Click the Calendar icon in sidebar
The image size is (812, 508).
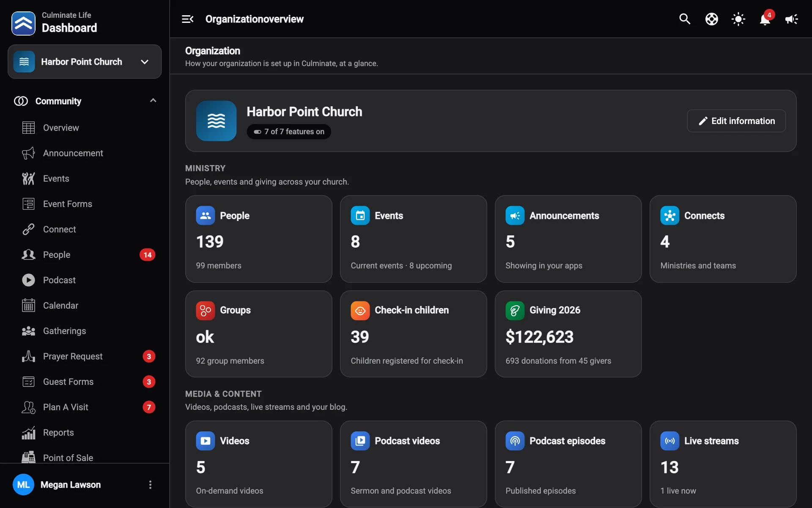point(28,305)
